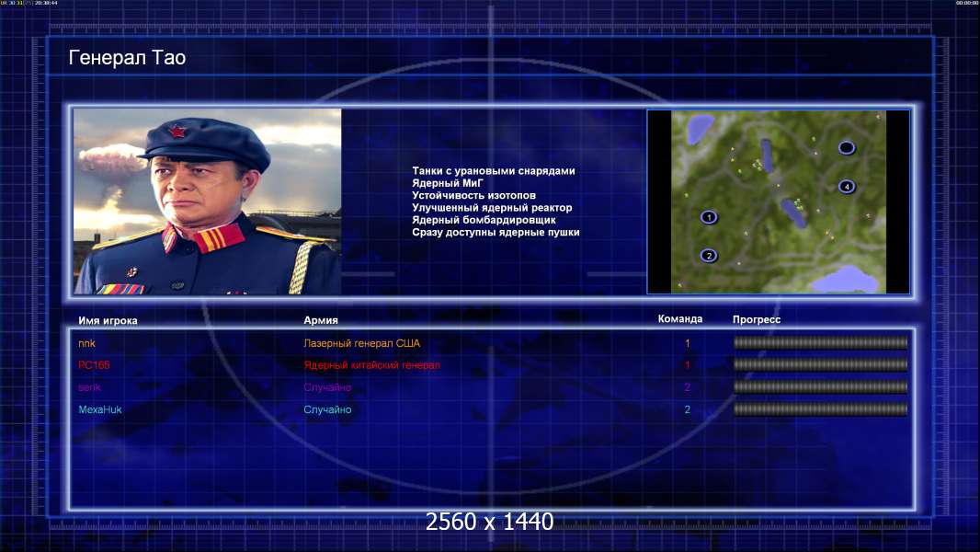Click 'Улучшенный ядерный реактор' line
Screen dimensions: 980x552
click(492, 208)
